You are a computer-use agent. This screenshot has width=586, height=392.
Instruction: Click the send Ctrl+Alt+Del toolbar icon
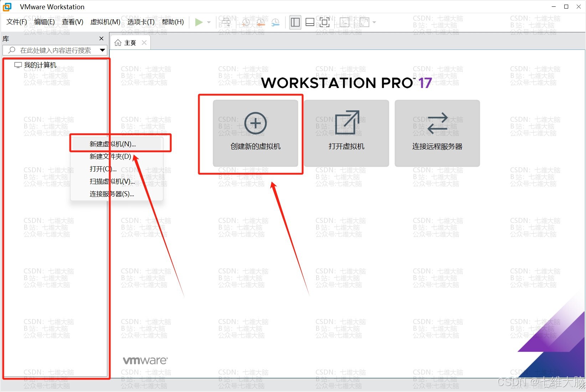[226, 22]
